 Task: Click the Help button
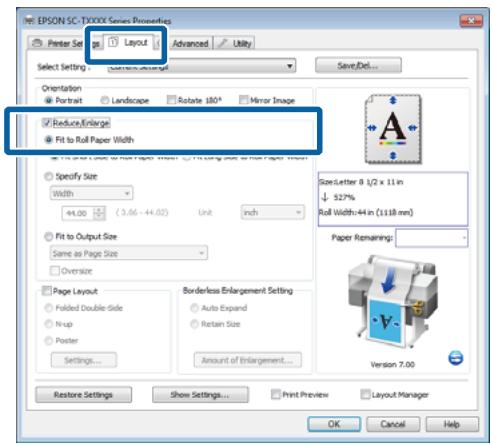(x=452, y=424)
